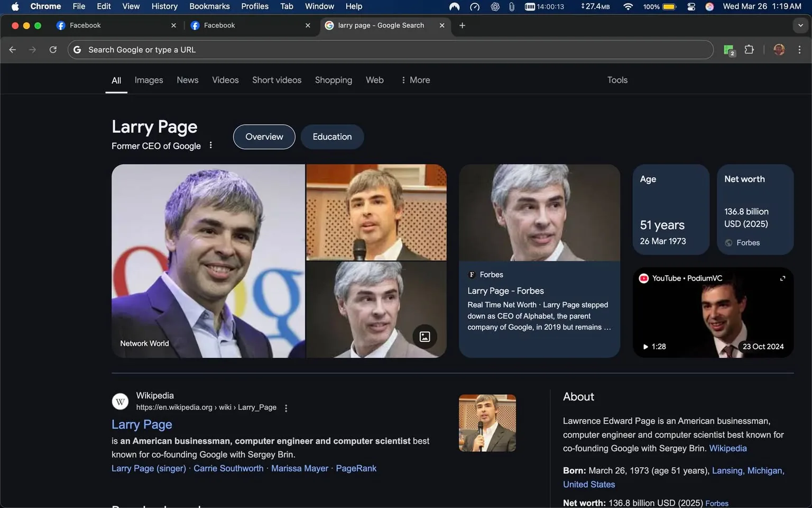Click the Wikipedia favicon next to the result
The image size is (812, 508).
click(120, 401)
